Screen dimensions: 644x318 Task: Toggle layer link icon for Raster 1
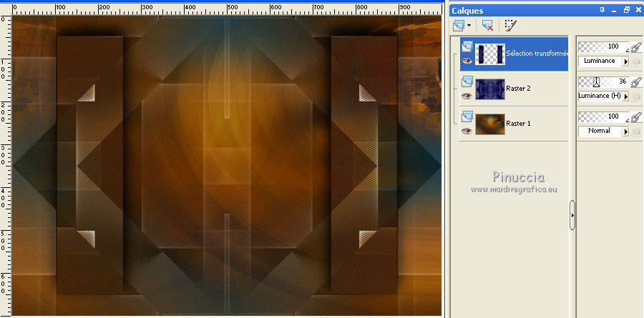pos(636,117)
